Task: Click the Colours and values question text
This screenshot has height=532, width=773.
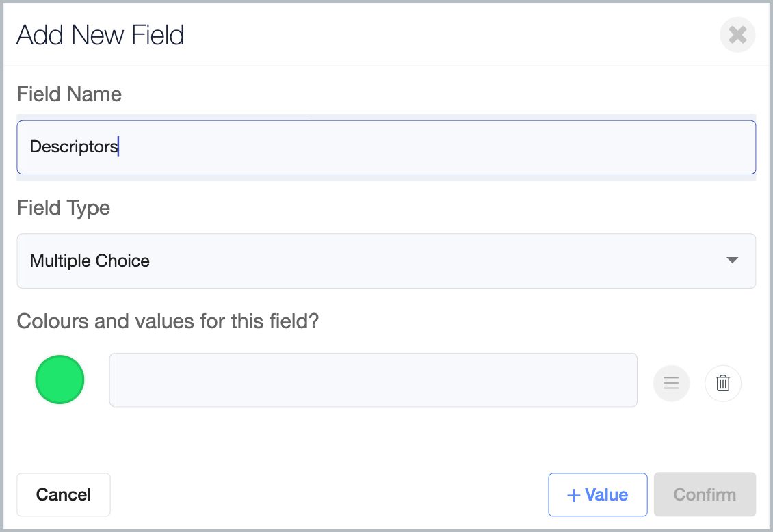Action: (168, 321)
